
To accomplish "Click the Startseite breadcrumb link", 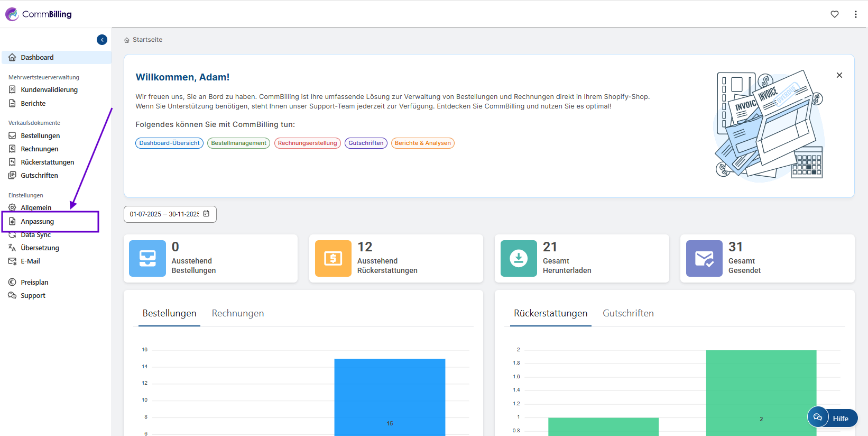I will click(x=147, y=40).
